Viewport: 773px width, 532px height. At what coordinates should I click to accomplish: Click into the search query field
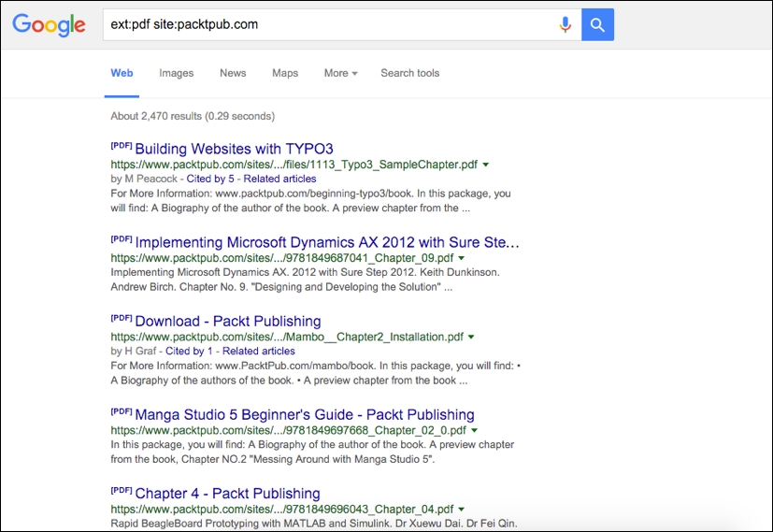tap(327, 24)
